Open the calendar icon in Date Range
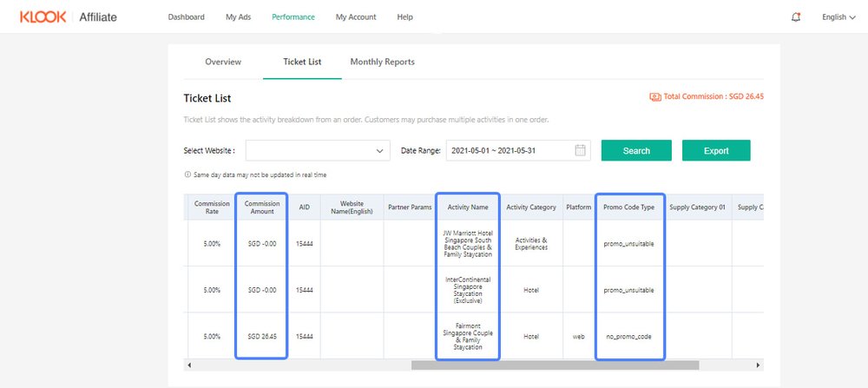The image size is (868, 388). 580,150
